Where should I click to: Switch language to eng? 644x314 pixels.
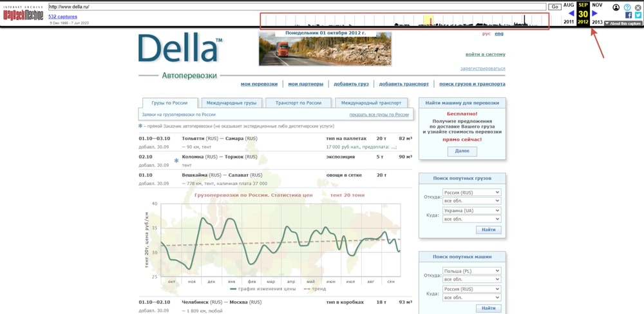pos(499,34)
